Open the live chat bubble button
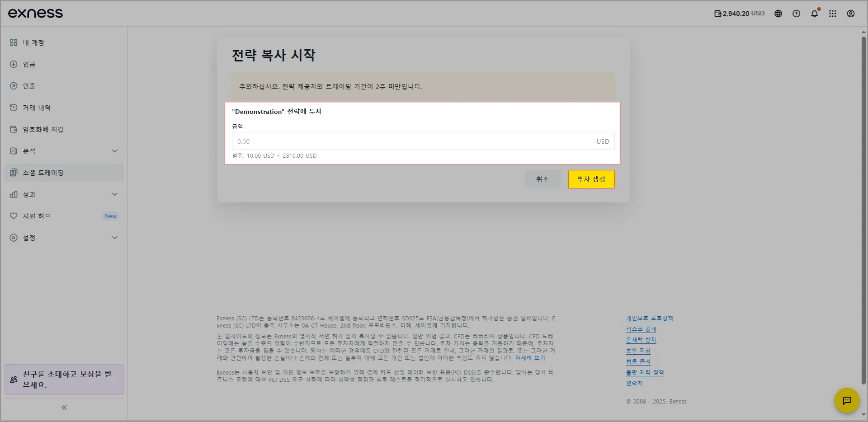 (x=847, y=400)
